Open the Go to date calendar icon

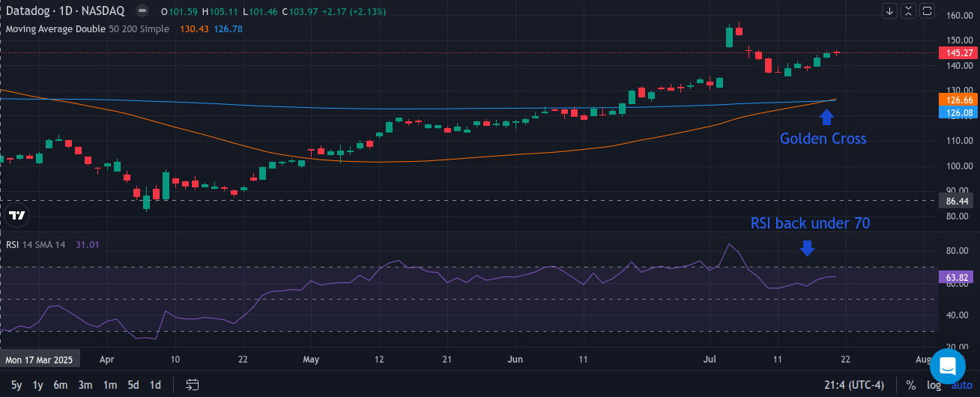pyautogui.click(x=193, y=385)
